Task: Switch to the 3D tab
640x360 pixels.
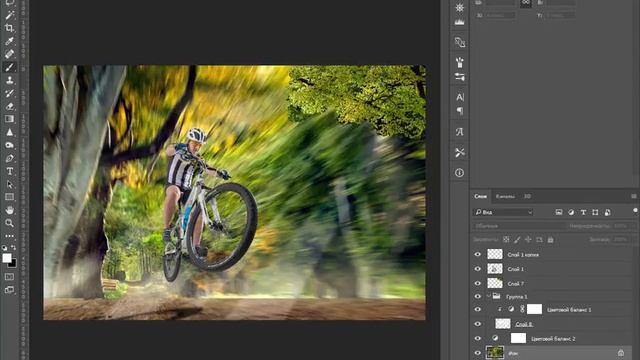Action: pyautogui.click(x=527, y=196)
